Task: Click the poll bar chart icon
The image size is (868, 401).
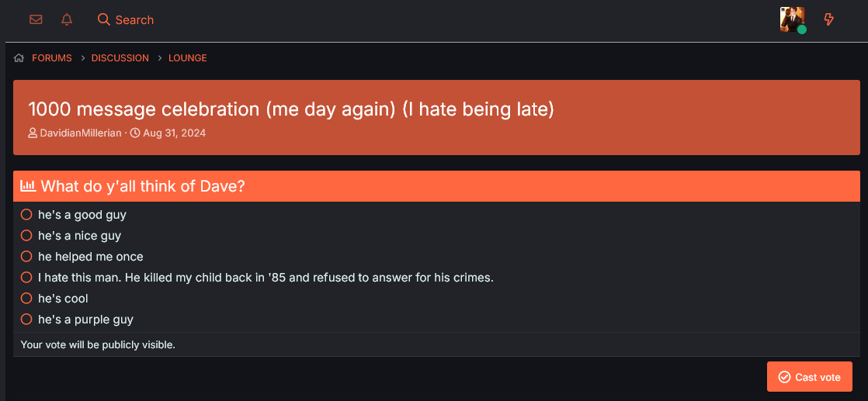Action: 28,186
